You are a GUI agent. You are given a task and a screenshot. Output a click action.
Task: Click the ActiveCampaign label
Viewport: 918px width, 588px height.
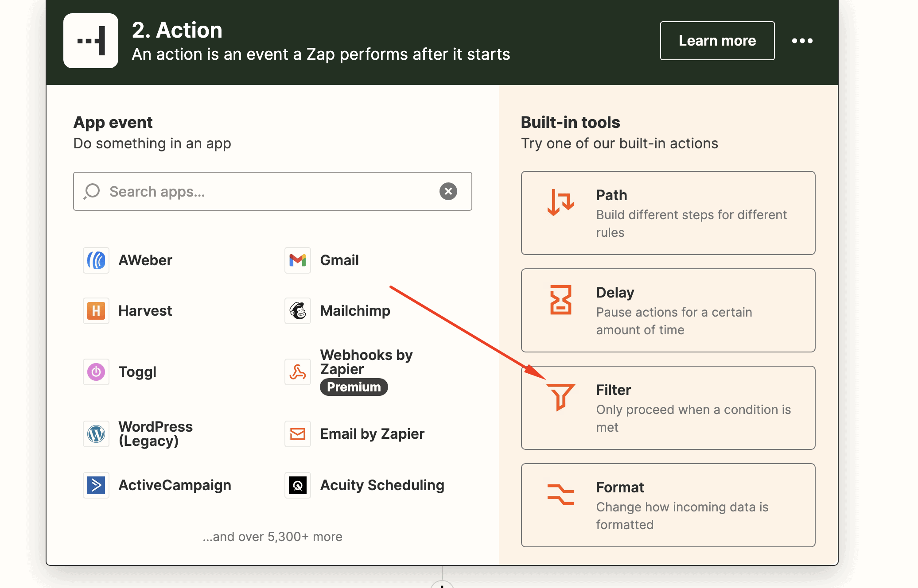point(175,485)
